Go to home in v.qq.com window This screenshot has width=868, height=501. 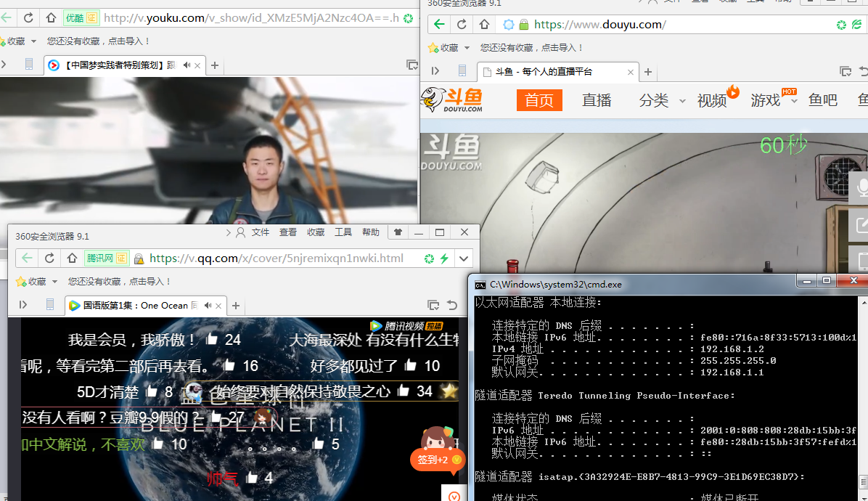(72, 258)
